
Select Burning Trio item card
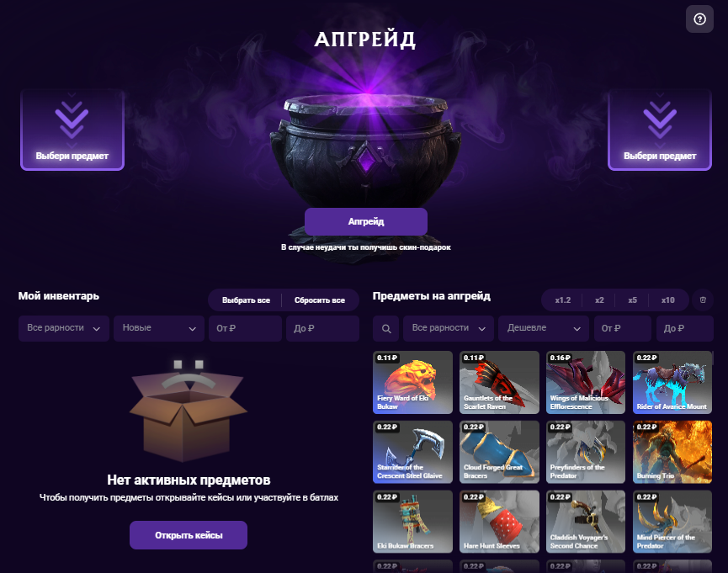(672, 452)
